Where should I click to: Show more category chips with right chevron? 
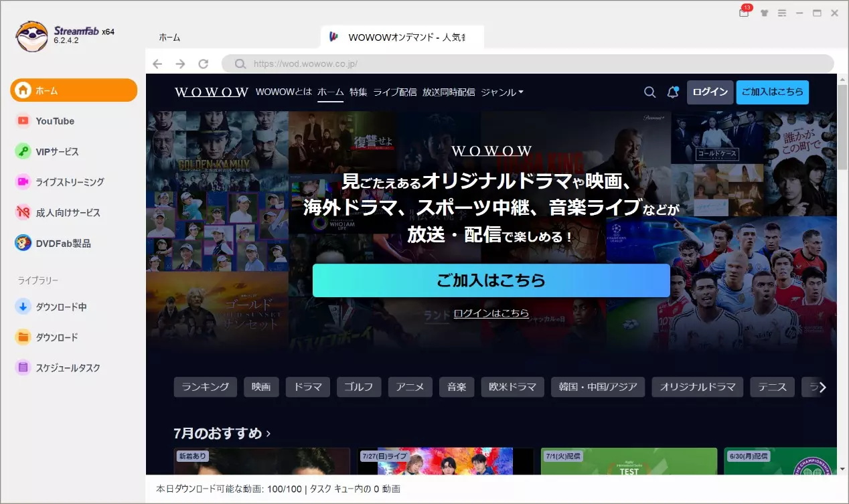[823, 387]
